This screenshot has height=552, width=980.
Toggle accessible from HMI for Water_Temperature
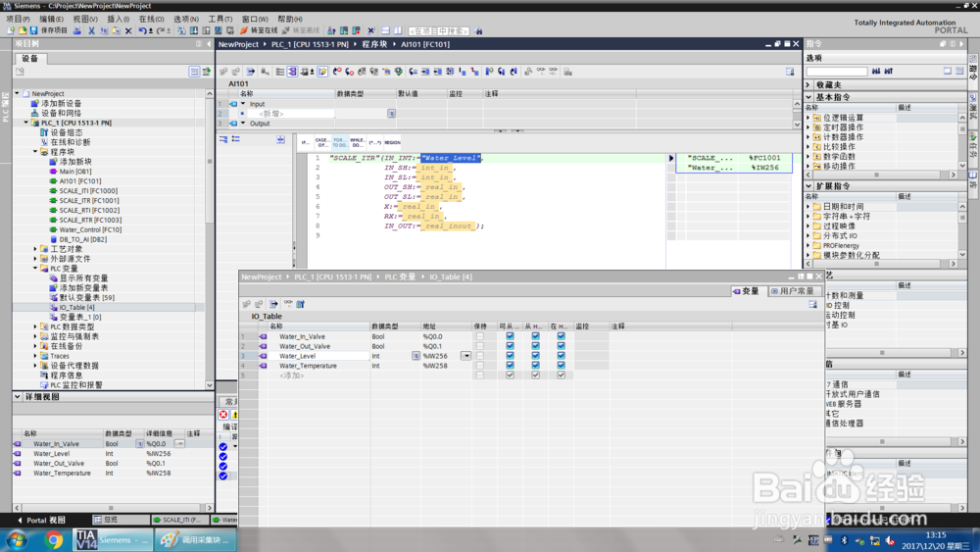[510, 366]
